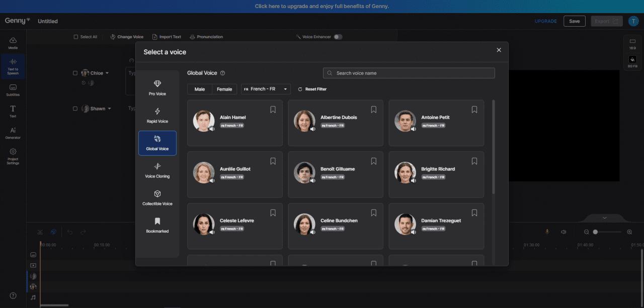Click upgrade banner at top
Image resolution: width=644 pixels, height=308 pixels.
pos(322,7)
